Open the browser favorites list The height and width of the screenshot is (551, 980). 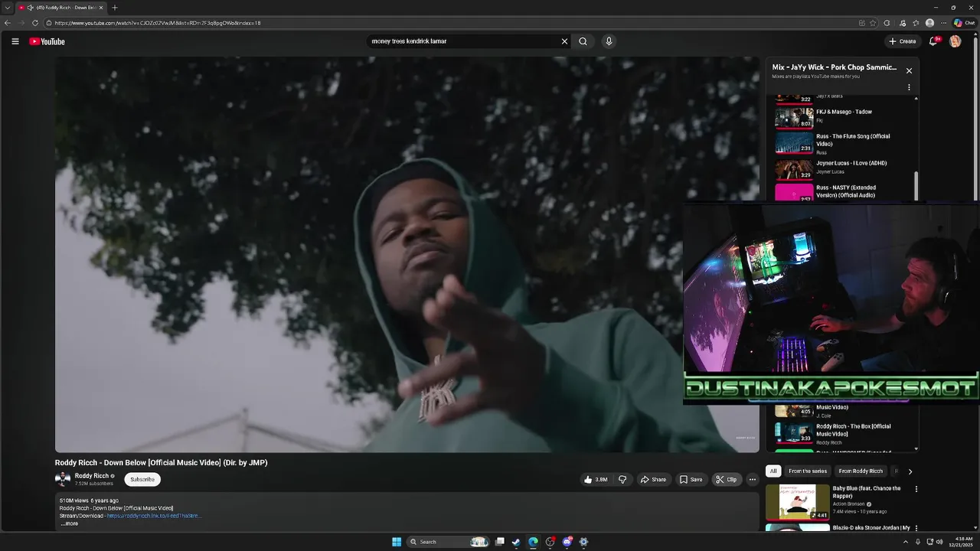[x=916, y=23]
